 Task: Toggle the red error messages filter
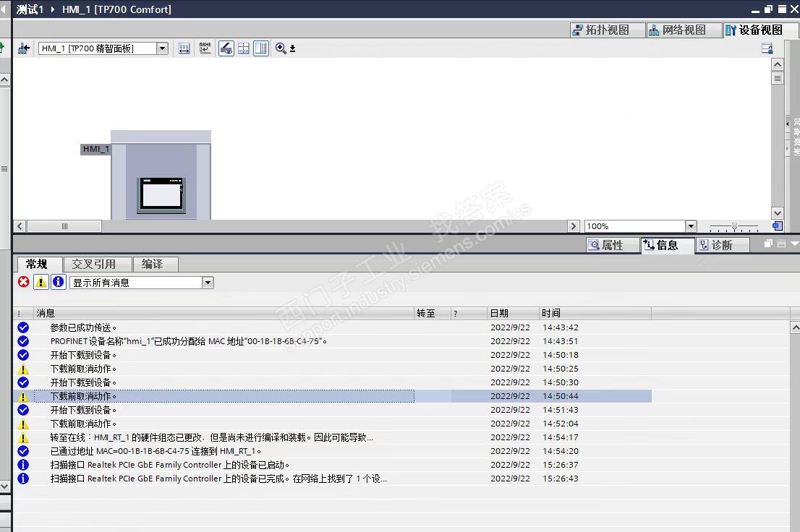click(23, 282)
